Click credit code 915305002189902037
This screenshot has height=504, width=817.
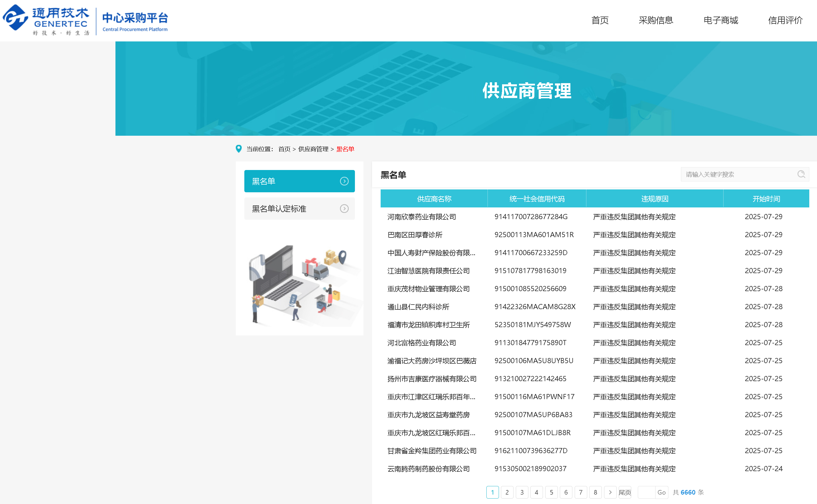tap(530, 469)
